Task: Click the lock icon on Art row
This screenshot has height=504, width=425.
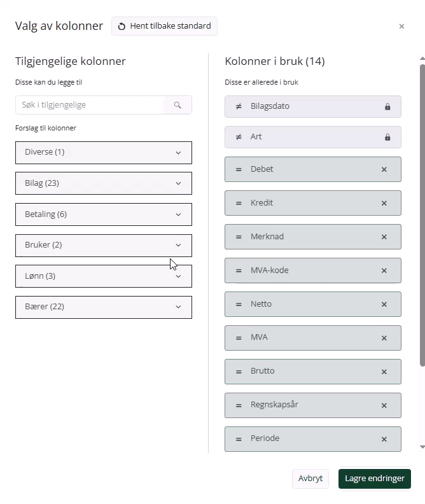Action: [387, 137]
